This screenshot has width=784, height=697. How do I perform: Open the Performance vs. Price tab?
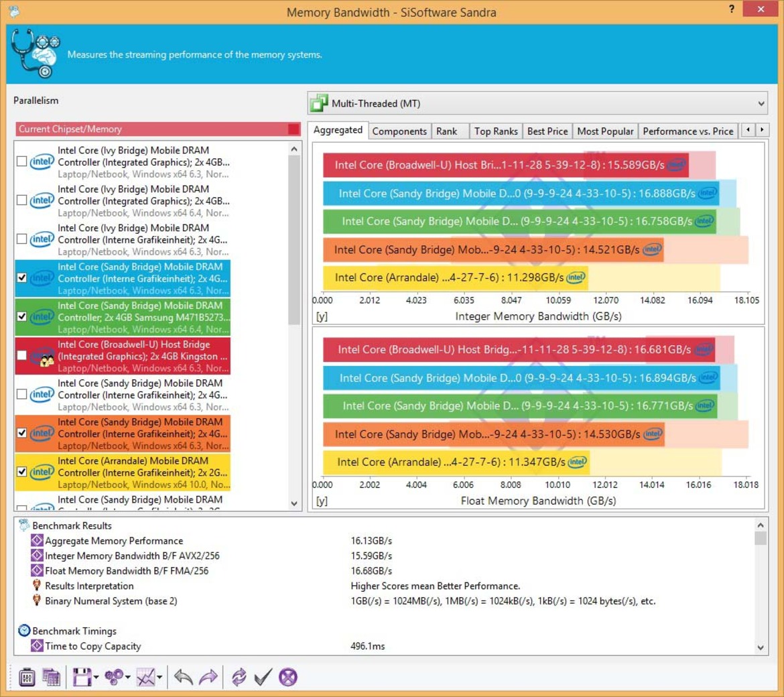(688, 131)
